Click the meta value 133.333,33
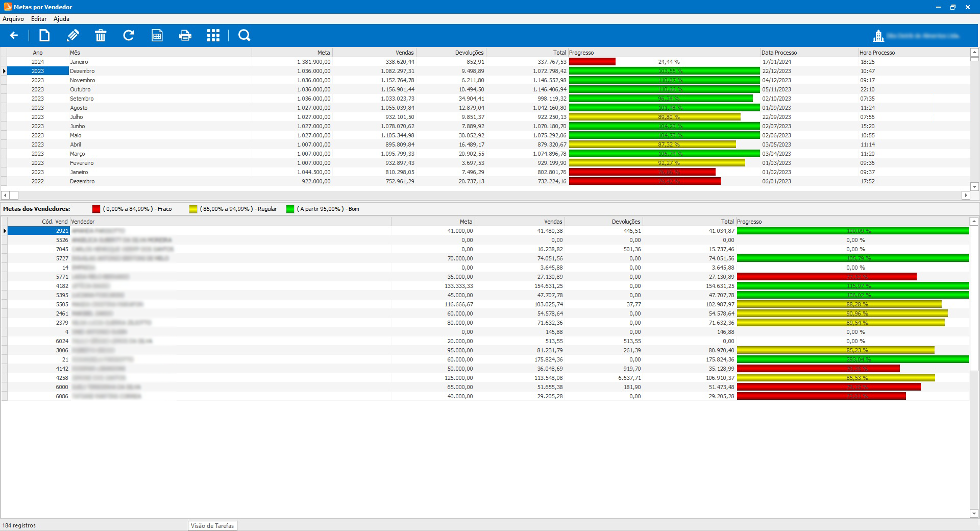 coord(459,286)
